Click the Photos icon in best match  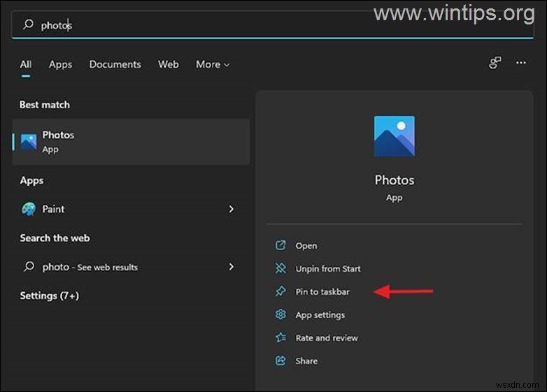tap(29, 142)
